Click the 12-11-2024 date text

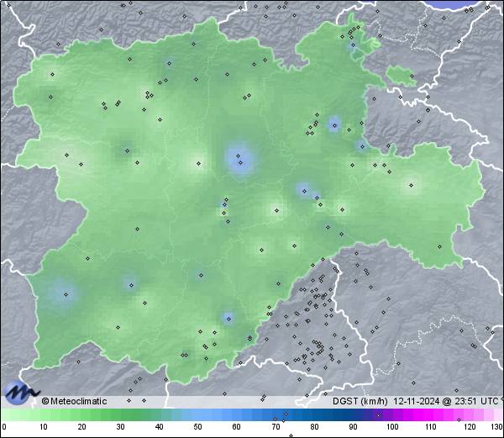point(416,401)
